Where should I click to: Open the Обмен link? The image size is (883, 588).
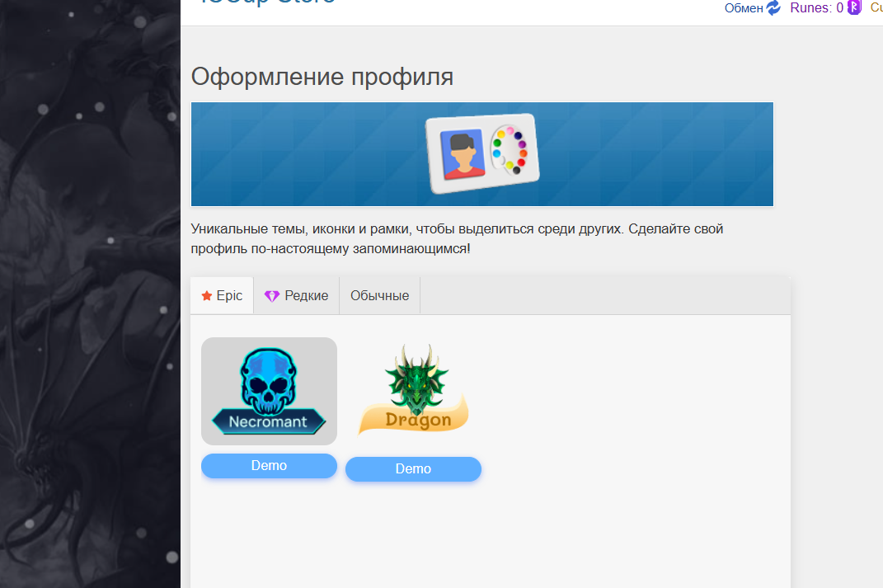pos(744,8)
